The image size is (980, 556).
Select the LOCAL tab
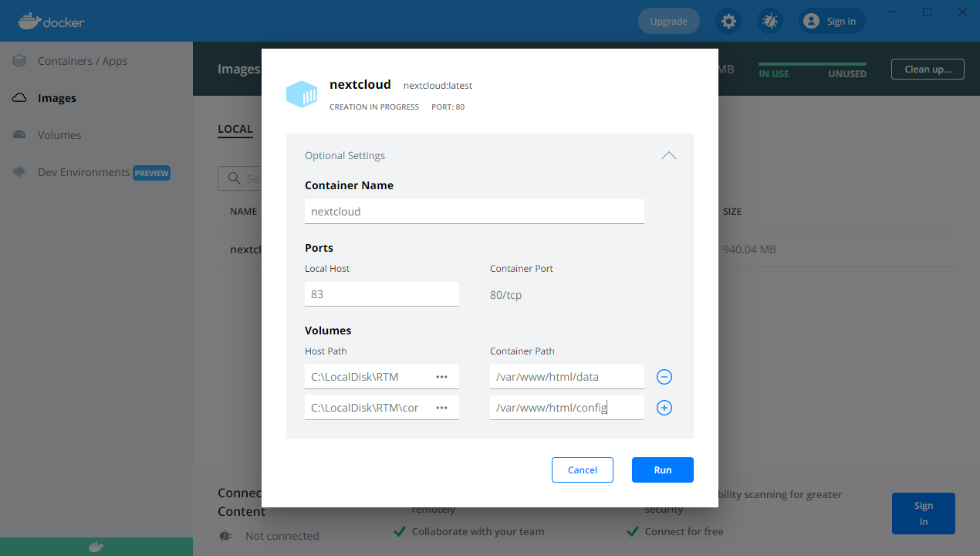235,129
